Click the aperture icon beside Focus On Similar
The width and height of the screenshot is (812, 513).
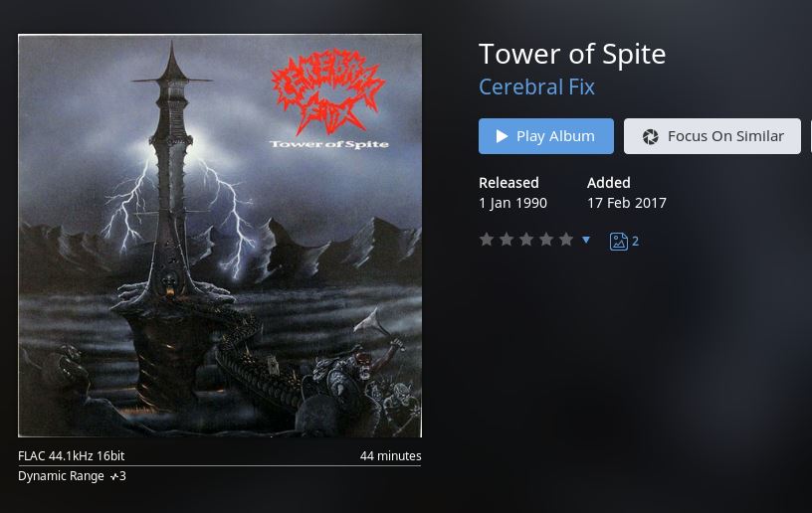pos(650,136)
